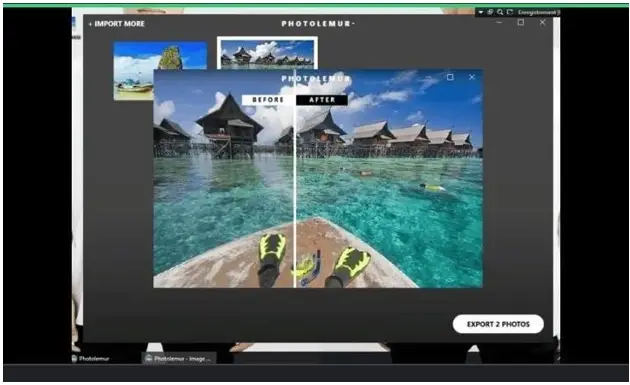Screen dimensions: 630x385
Task: Close the before/after preview window
Action: pos(472,77)
